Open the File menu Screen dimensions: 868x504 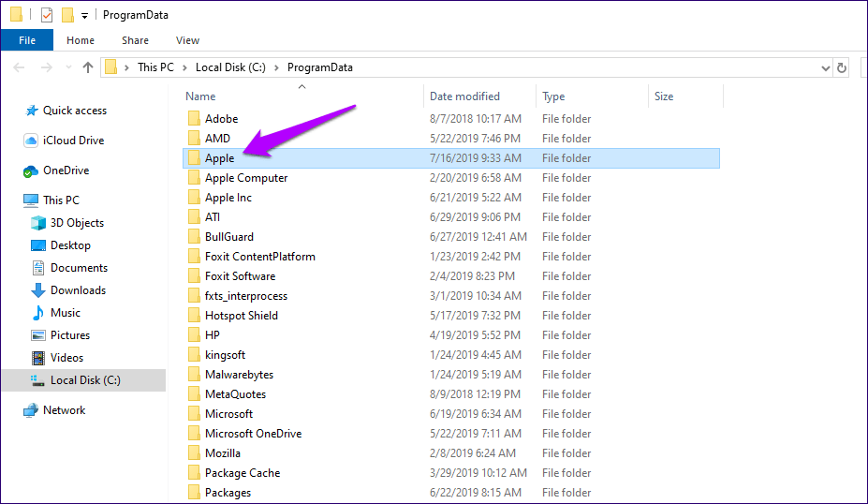pos(27,40)
